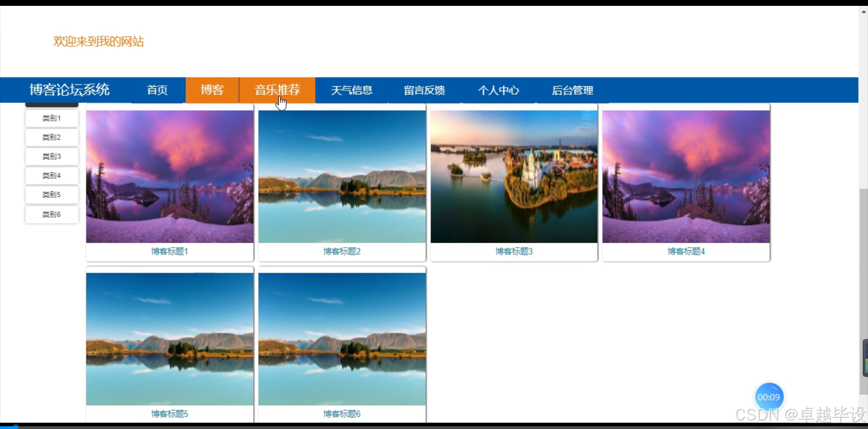Open the 天气信息 page
This screenshot has height=429, width=868.
352,90
